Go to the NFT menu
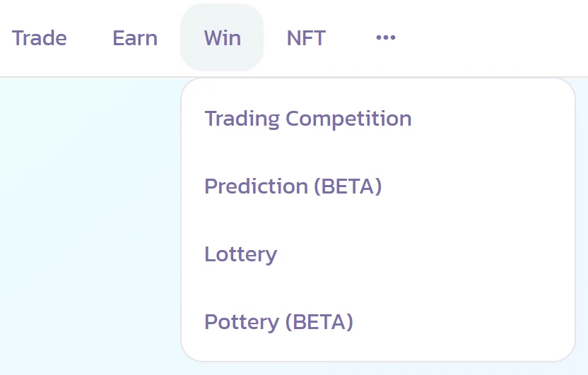The height and width of the screenshot is (375, 588). 306,38
